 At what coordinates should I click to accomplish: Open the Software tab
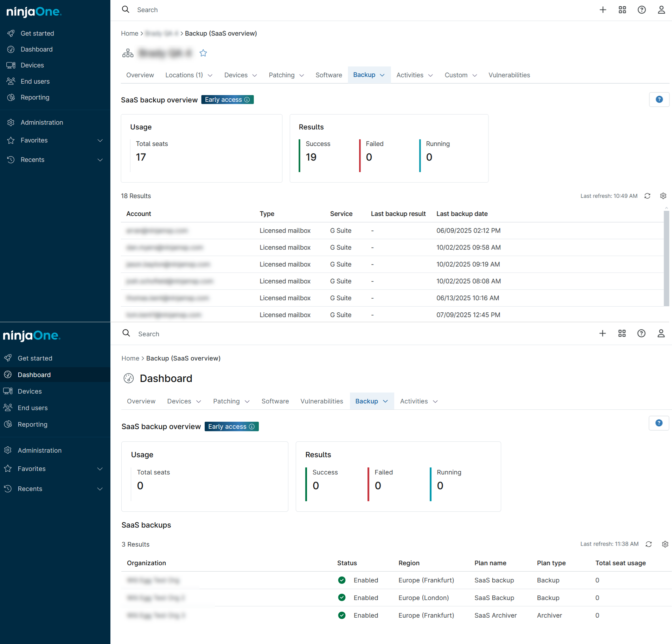[x=328, y=75]
